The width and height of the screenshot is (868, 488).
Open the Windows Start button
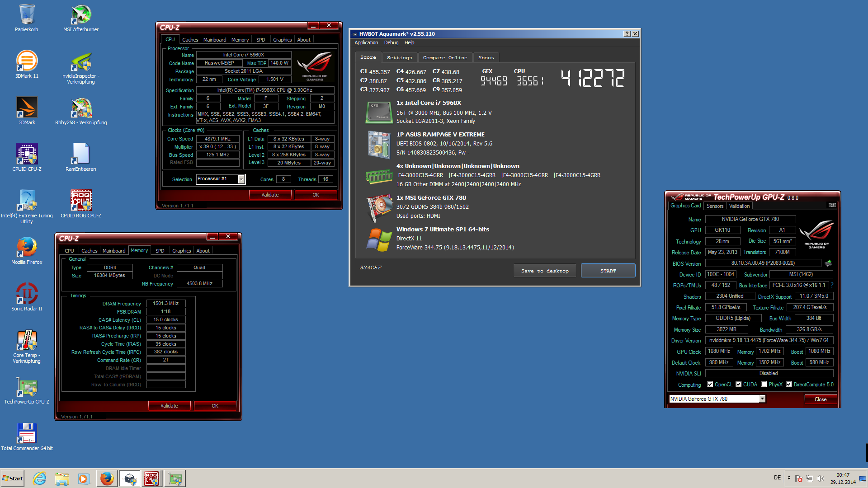[12, 479]
